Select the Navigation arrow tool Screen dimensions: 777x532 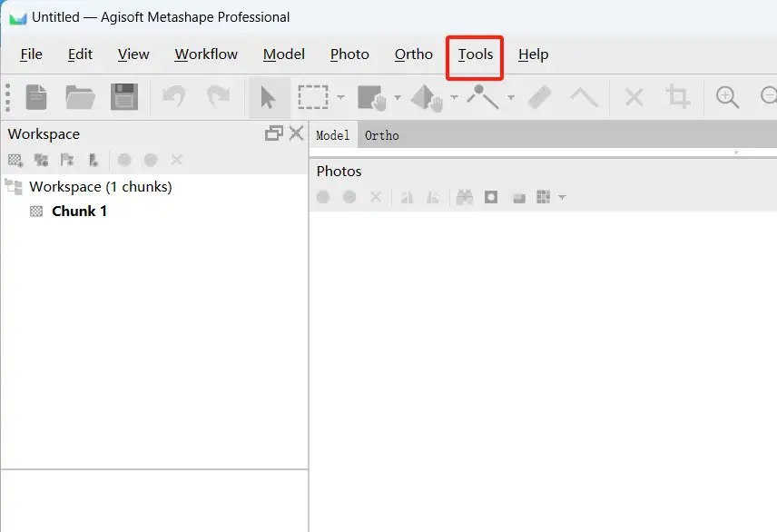click(269, 97)
